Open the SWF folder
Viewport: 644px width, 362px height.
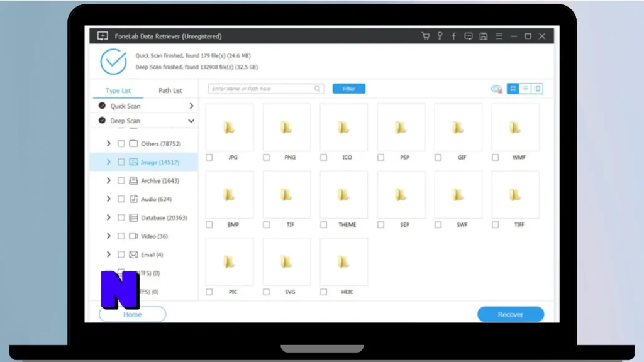tap(458, 195)
